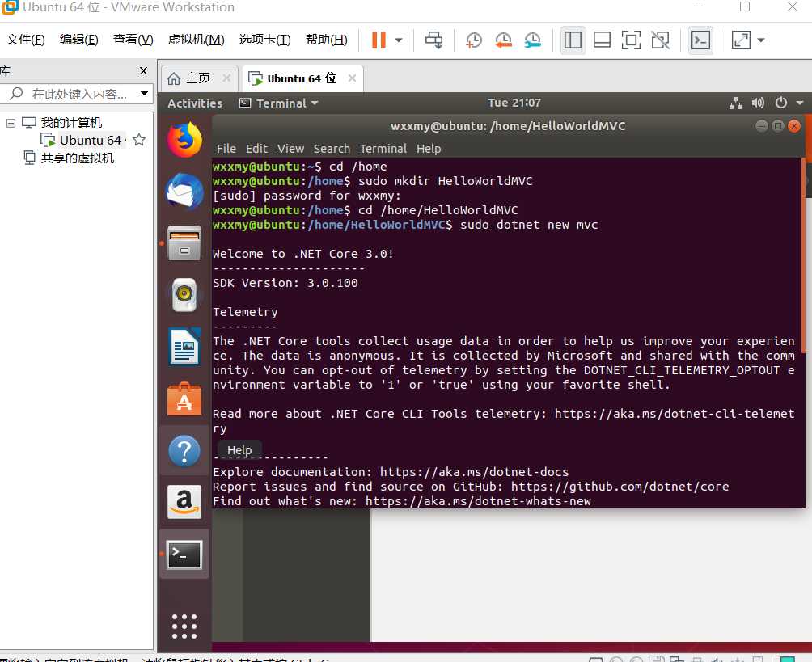Open the 查看(V) menu
812x662 pixels.
tap(133, 40)
